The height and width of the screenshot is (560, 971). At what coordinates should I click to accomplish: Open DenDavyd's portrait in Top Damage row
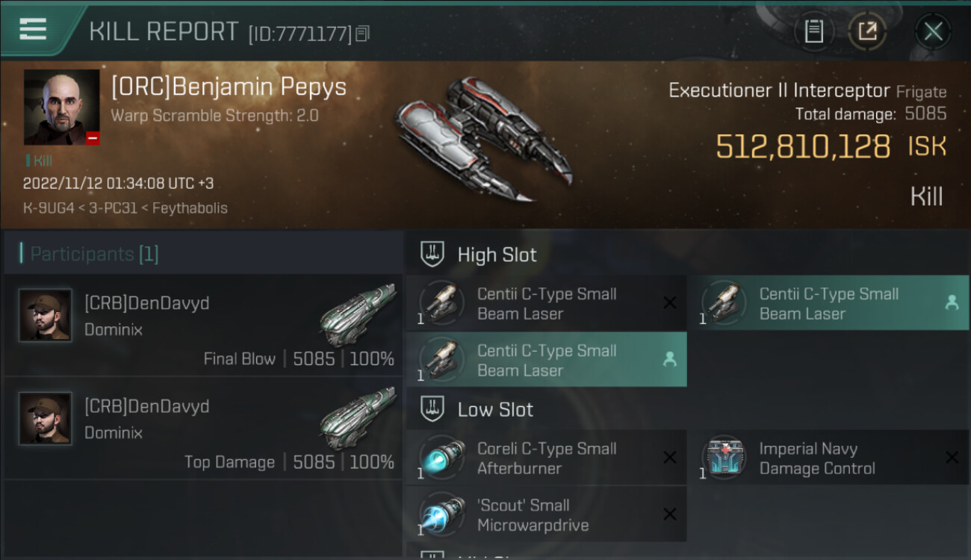point(46,418)
